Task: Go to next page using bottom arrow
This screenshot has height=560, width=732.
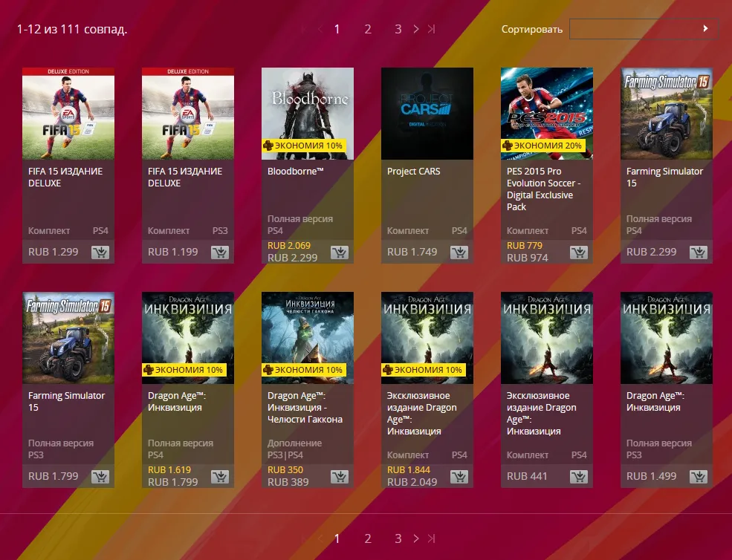Action: coord(416,538)
